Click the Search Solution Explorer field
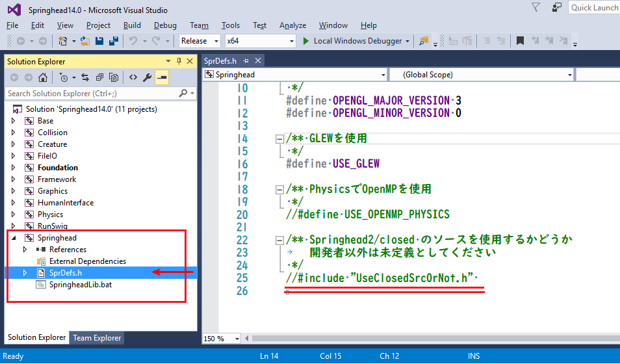This screenshot has width=620, height=364. (91, 94)
